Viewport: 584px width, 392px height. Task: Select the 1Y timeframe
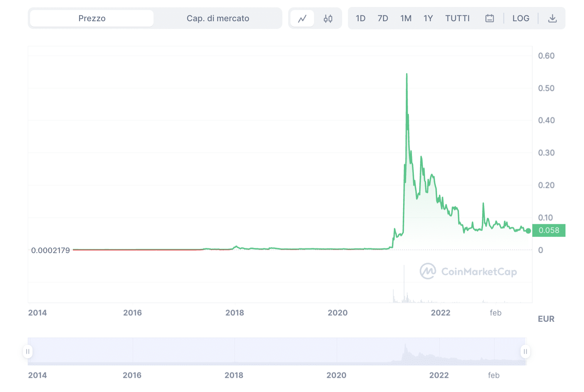coord(428,18)
